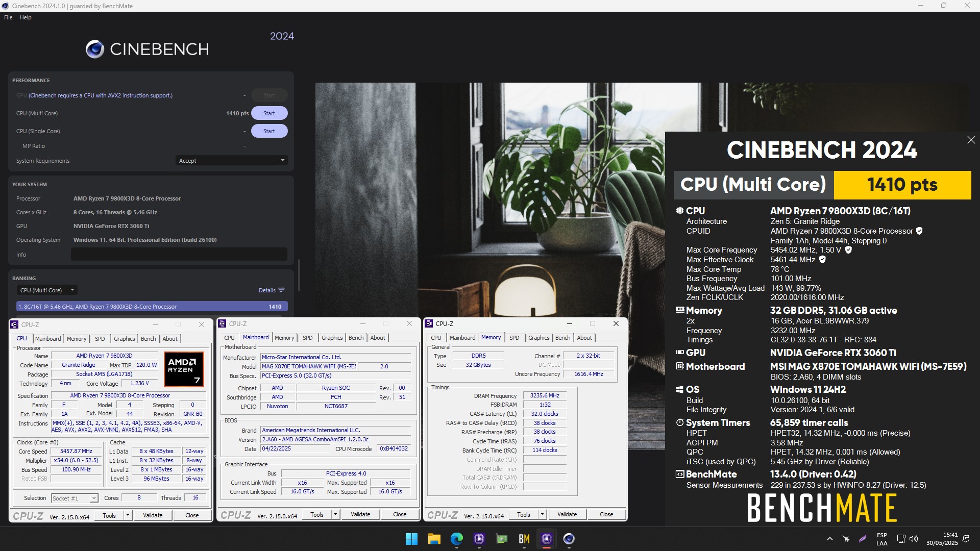Click the Cinebench left panel scrollbar
This screenshot has width=980, height=551.
pyautogui.click(x=299, y=275)
